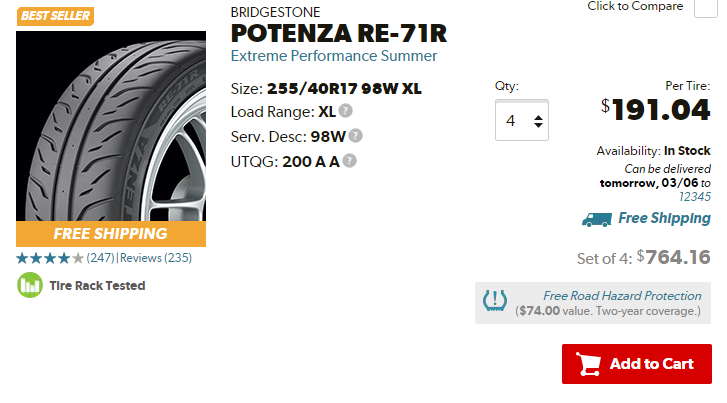Open the (247) ratings count link
The image size is (727, 403).
[101, 258]
